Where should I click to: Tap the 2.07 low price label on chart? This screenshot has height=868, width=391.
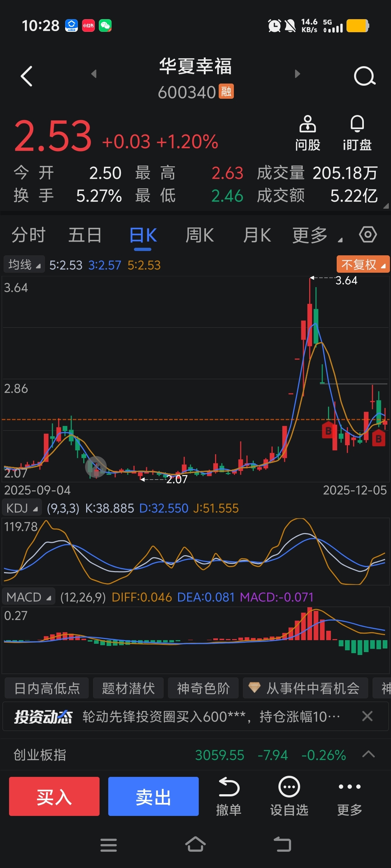[177, 479]
